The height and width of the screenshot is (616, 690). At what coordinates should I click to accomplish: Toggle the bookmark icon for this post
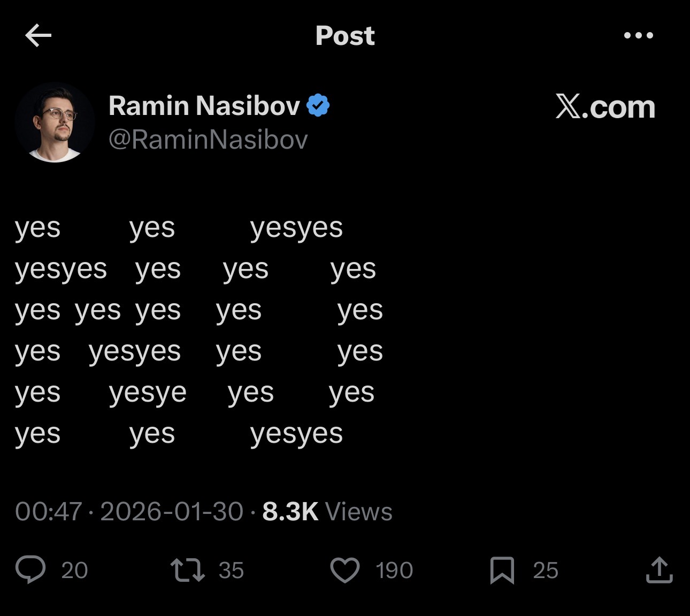[x=502, y=570]
